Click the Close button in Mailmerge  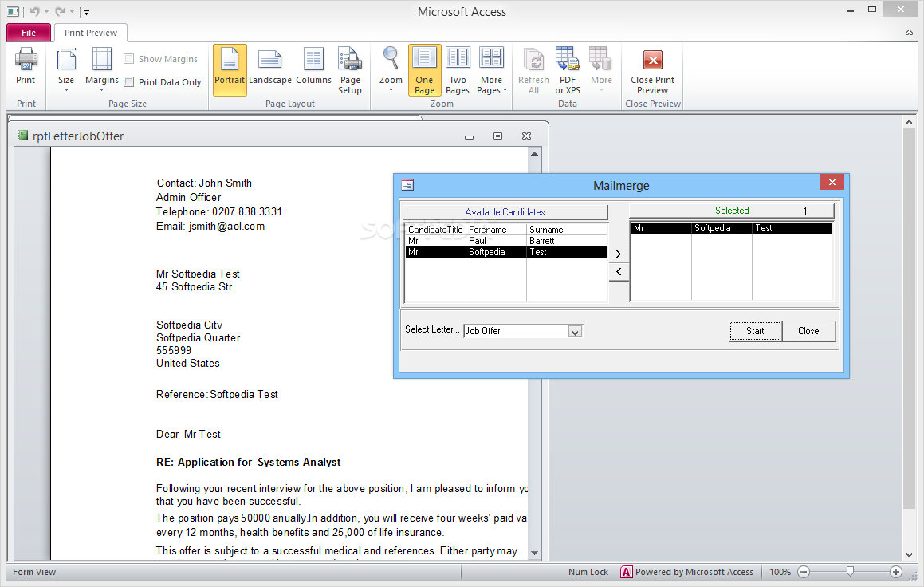pyautogui.click(x=808, y=331)
